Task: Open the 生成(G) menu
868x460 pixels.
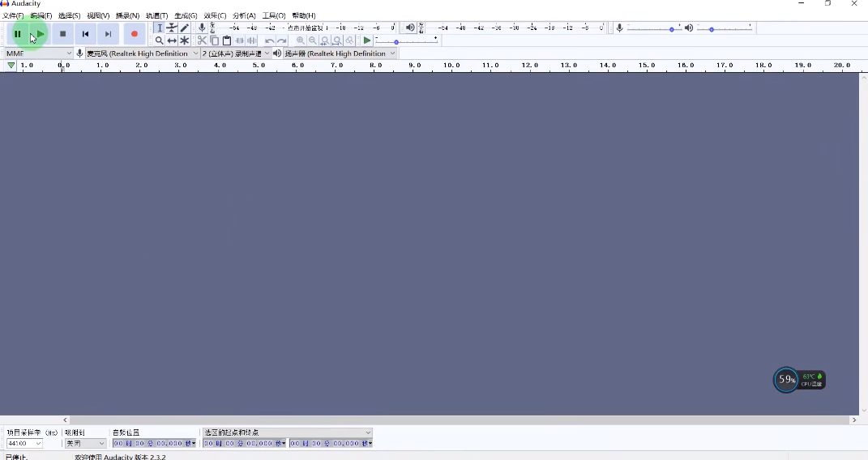Action: (186, 15)
